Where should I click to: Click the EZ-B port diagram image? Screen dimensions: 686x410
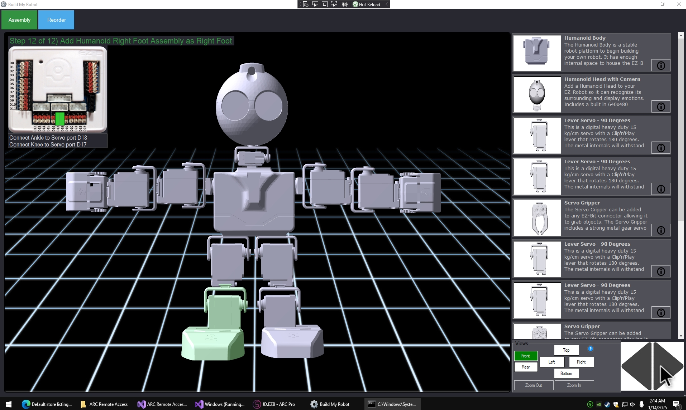[x=57, y=89]
